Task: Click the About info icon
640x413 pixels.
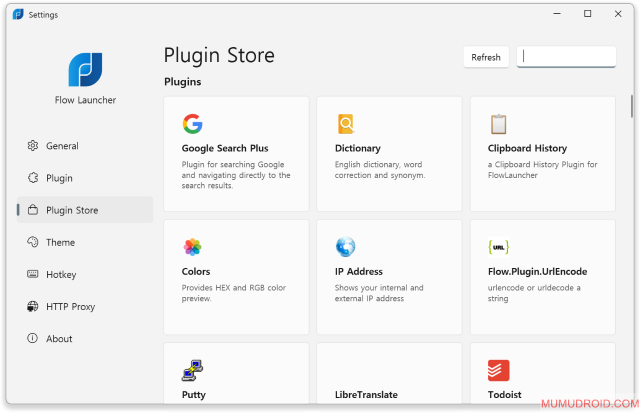Action: pos(33,338)
